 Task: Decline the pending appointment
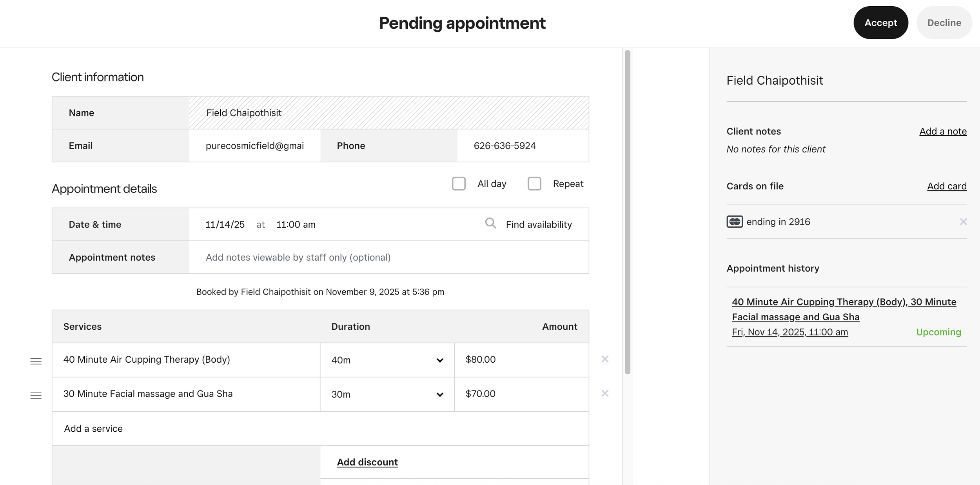944,23
